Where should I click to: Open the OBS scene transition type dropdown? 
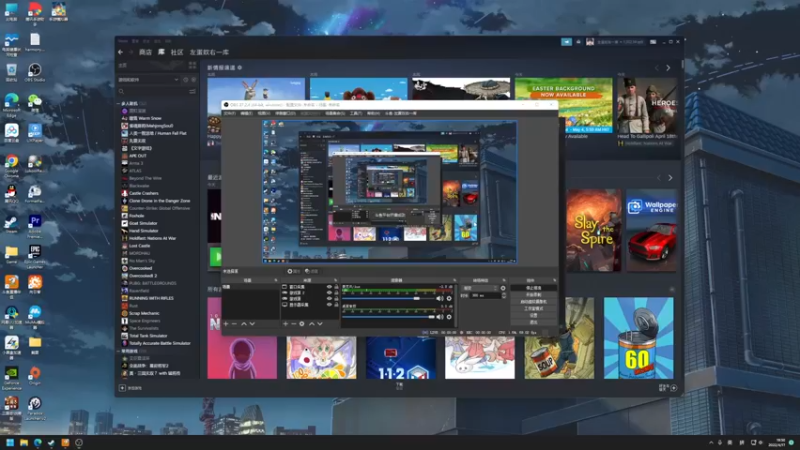pos(480,288)
